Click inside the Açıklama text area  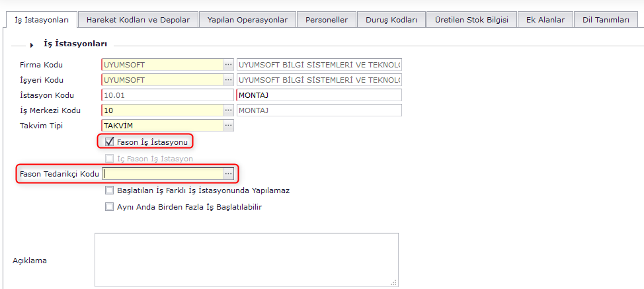click(246, 259)
